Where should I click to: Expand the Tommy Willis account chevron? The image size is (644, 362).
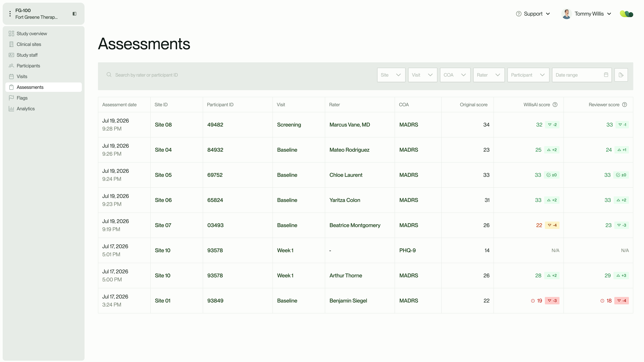coord(609,14)
